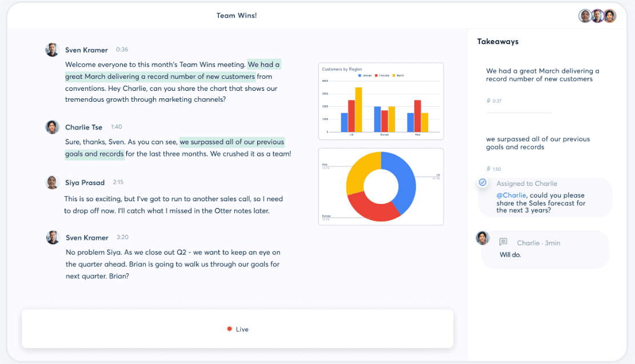This screenshot has height=364, width=635.
Task: Click the donut chart thumbnail
Action: 381,186
